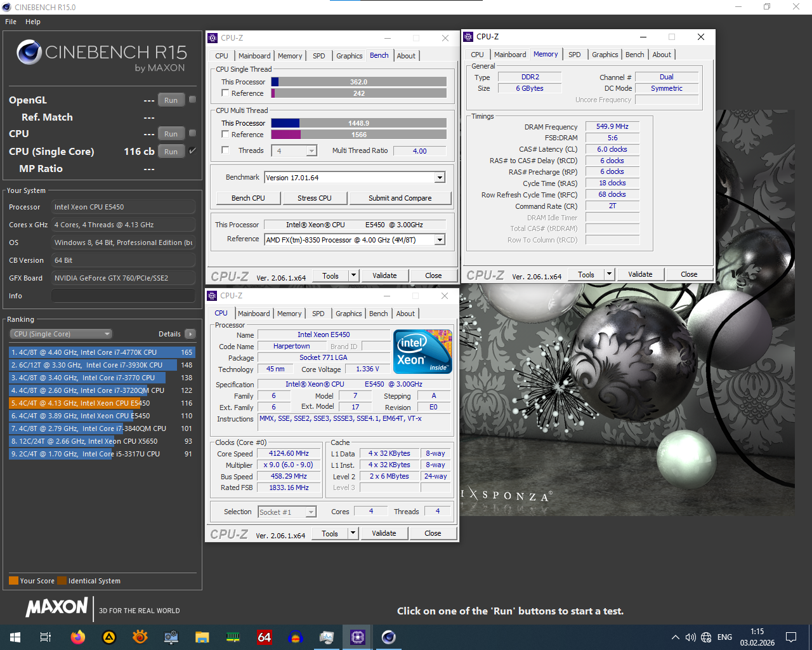The image size is (812, 650).
Task: Open the ranking Details arrow
Action: [x=190, y=334]
